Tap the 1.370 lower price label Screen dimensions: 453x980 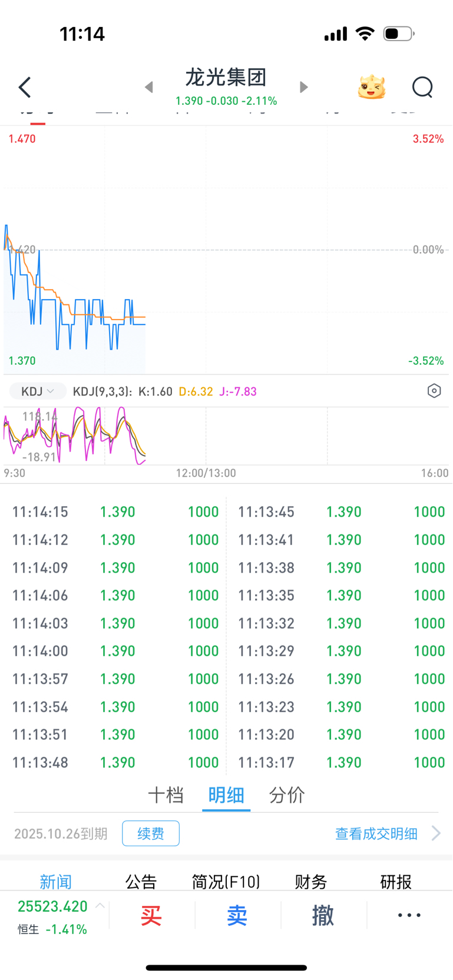point(22,361)
